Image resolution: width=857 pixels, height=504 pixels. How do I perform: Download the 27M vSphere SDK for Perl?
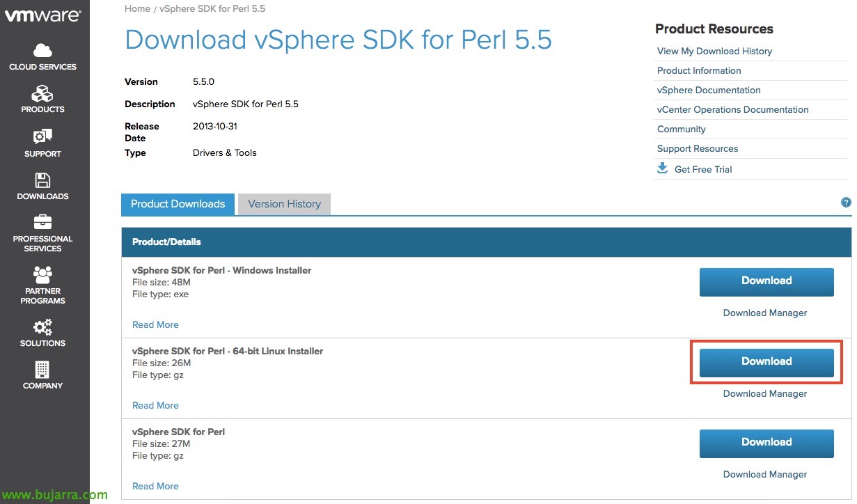(x=766, y=443)
